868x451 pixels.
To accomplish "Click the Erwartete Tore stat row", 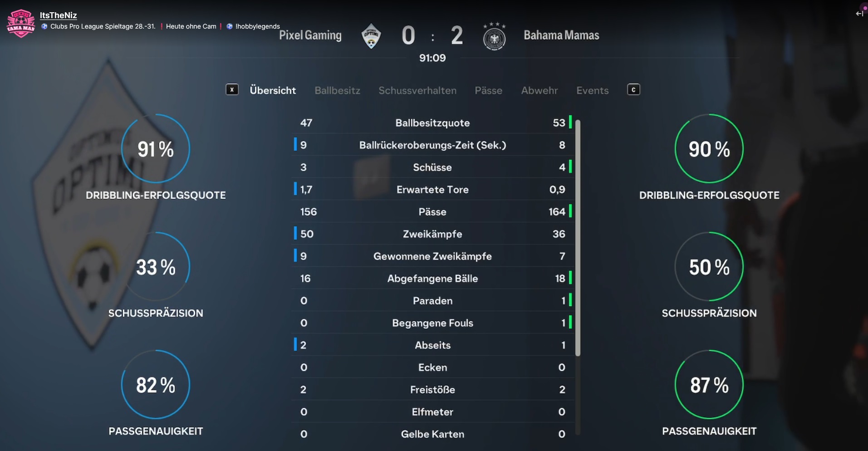I will [x=433, y=189].
